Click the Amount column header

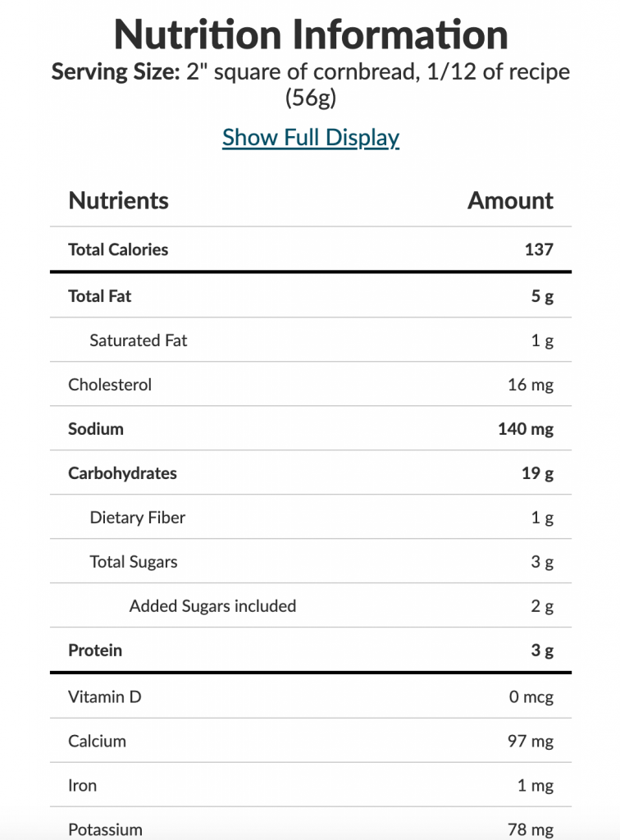[x=510, y=200]
